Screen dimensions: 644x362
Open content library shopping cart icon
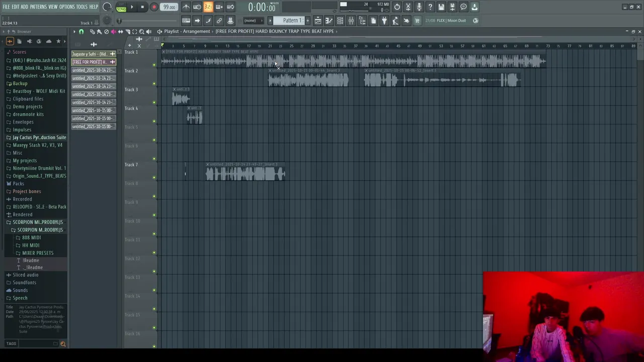coord(417,21)
